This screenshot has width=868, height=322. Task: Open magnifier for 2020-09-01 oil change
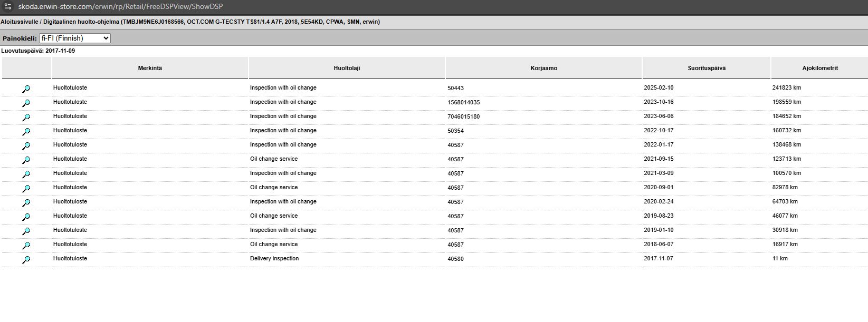pos(26,189)
